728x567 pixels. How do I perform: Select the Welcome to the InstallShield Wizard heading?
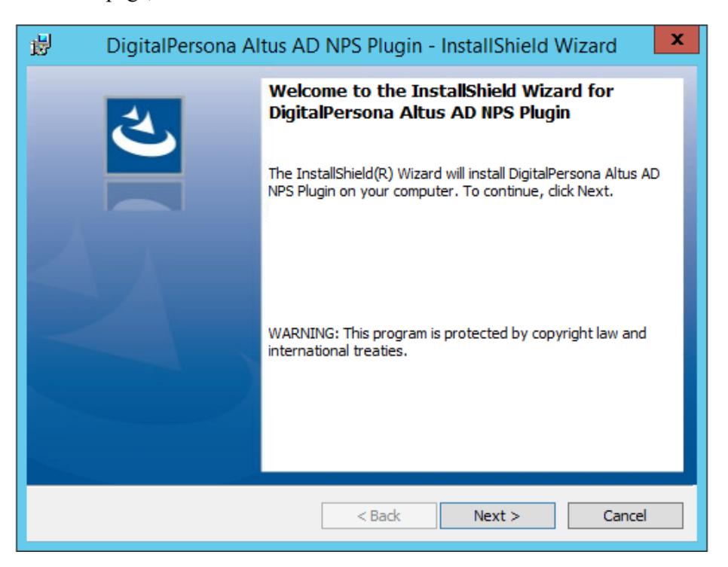441,91
